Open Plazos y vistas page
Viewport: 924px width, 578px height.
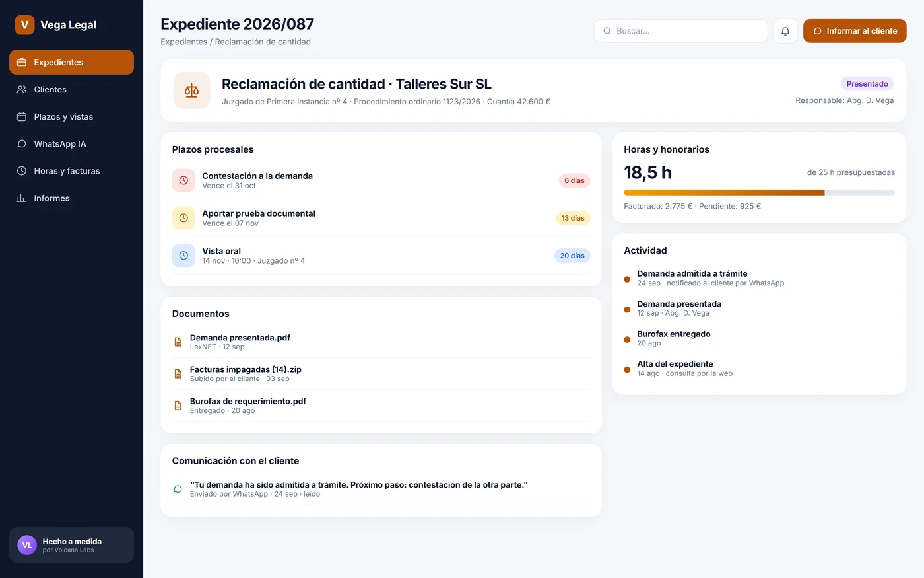click(x=71, y=116)
